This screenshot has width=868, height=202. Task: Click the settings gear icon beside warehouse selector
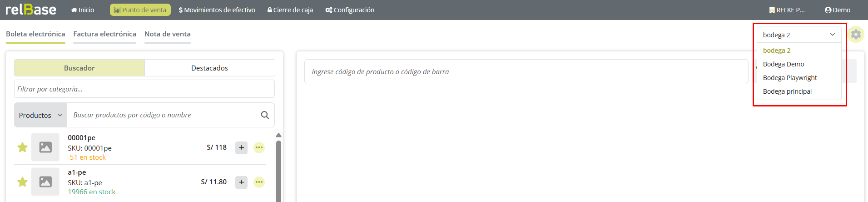(856, 35)
